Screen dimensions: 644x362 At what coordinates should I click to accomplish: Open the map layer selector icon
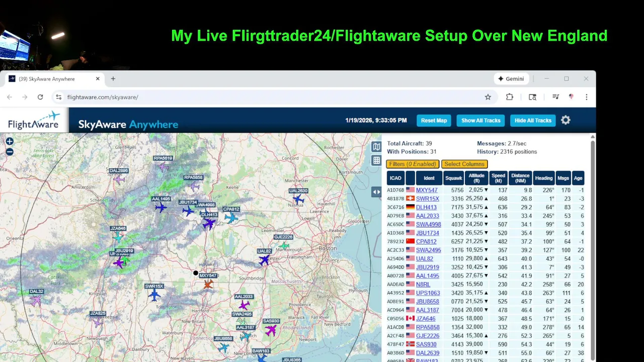tap(376, 147)
